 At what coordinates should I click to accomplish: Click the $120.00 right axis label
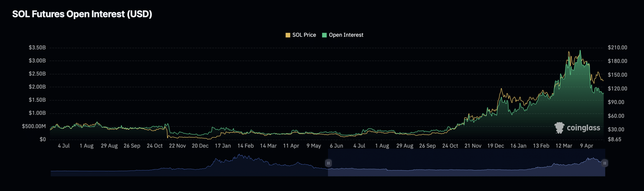tap(617, 88)
